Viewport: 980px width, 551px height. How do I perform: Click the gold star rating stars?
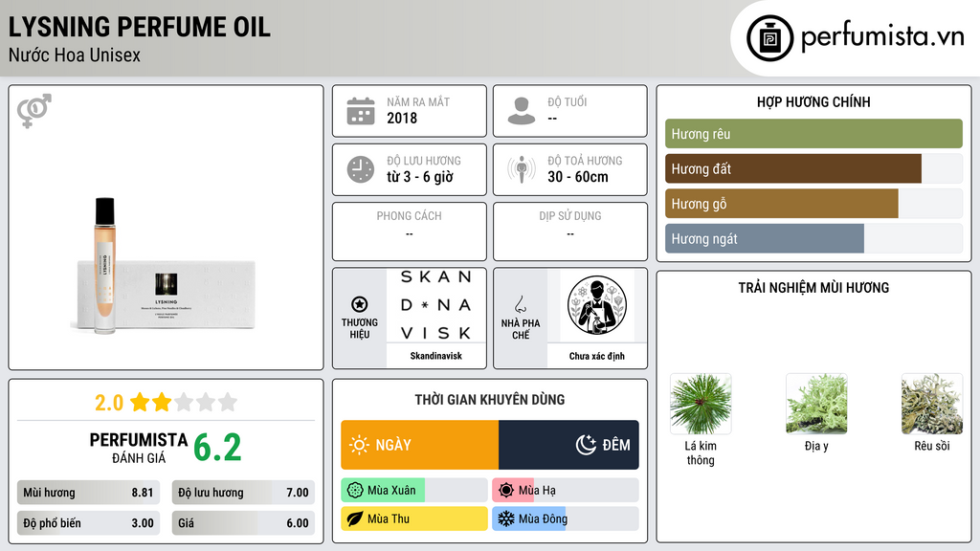[x=184, y=402]
